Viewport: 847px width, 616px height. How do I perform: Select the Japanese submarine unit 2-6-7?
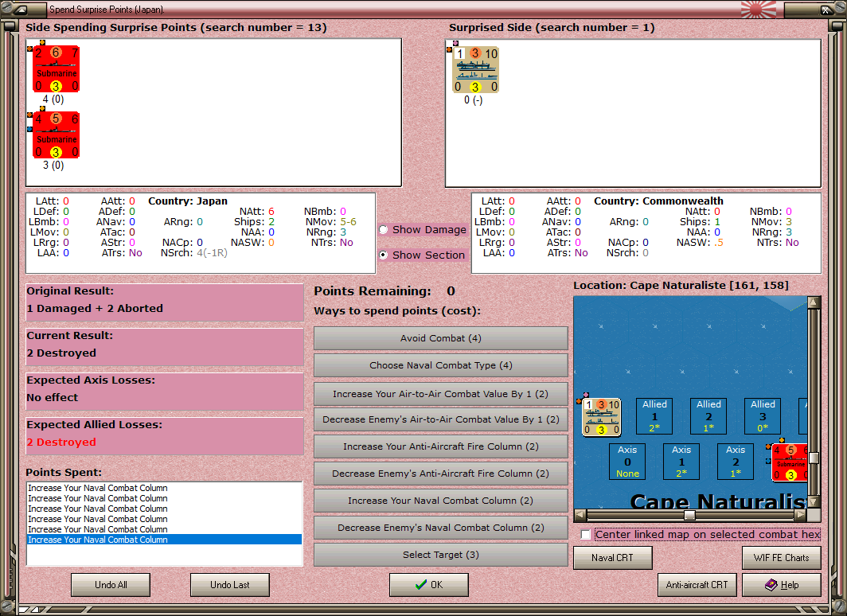coord(57,69)
